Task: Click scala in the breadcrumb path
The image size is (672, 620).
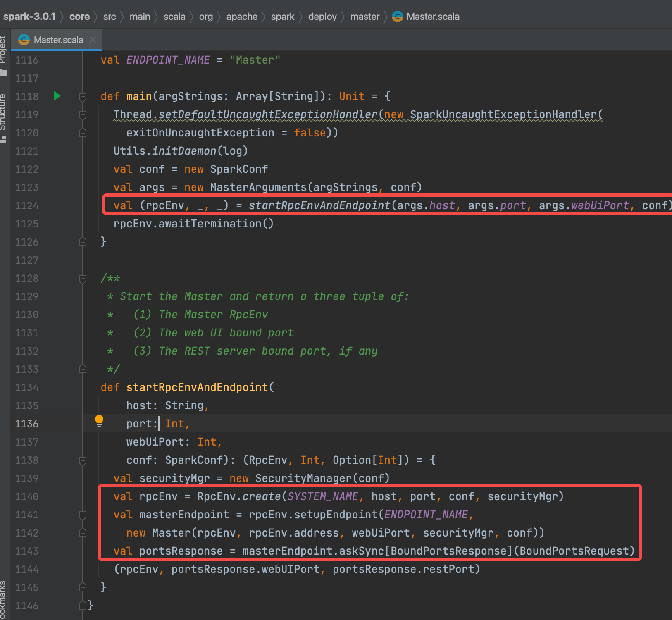Action: coord(174,17)
